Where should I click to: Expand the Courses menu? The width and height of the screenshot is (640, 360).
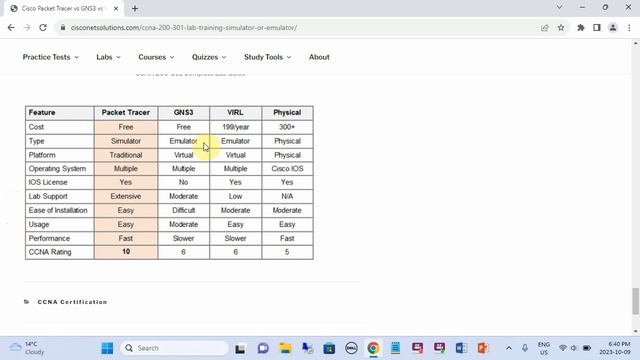[156, 57]
